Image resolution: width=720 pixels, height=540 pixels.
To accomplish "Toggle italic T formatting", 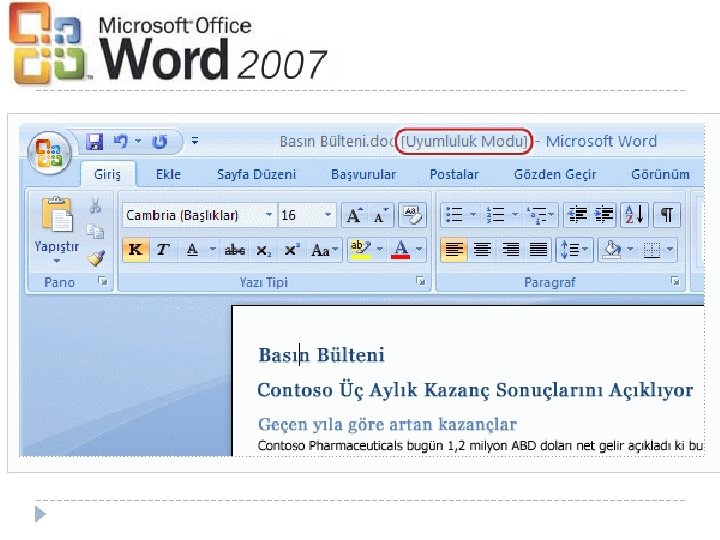I will click(163, 250).
